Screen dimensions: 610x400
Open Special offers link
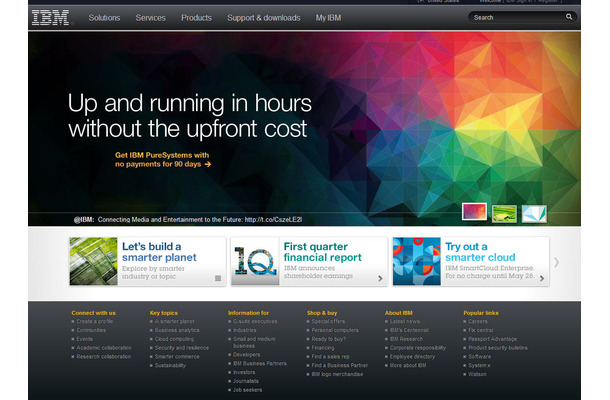[x=328, y=321]
